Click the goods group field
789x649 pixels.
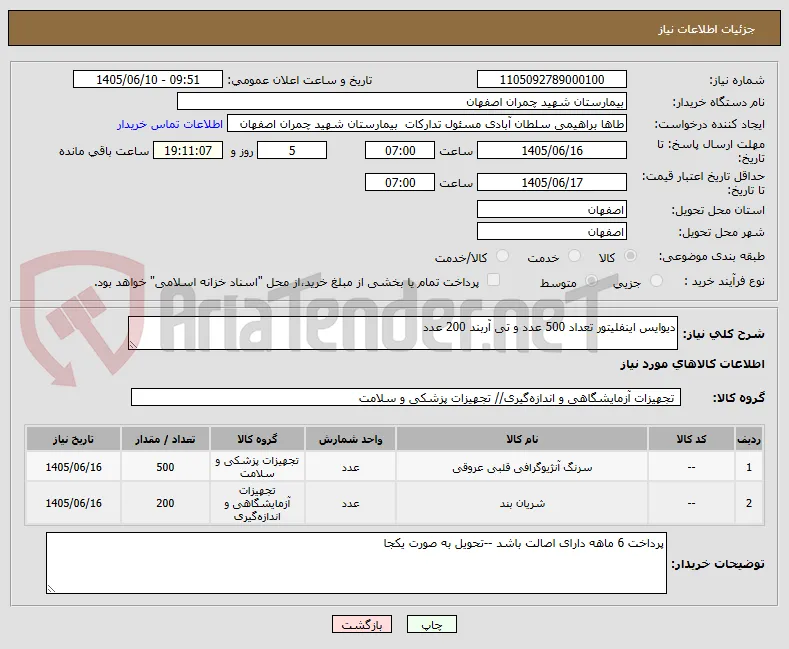pos(406,397)
